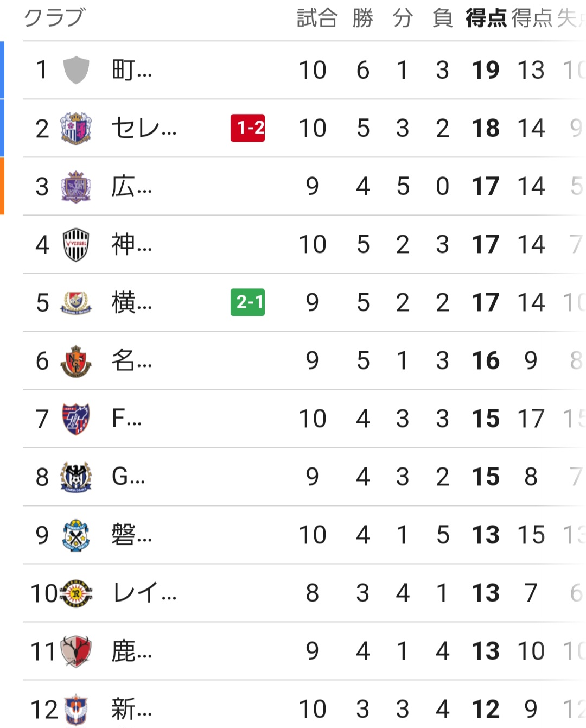Click the Gamba Osaka crest

[76, 477]
